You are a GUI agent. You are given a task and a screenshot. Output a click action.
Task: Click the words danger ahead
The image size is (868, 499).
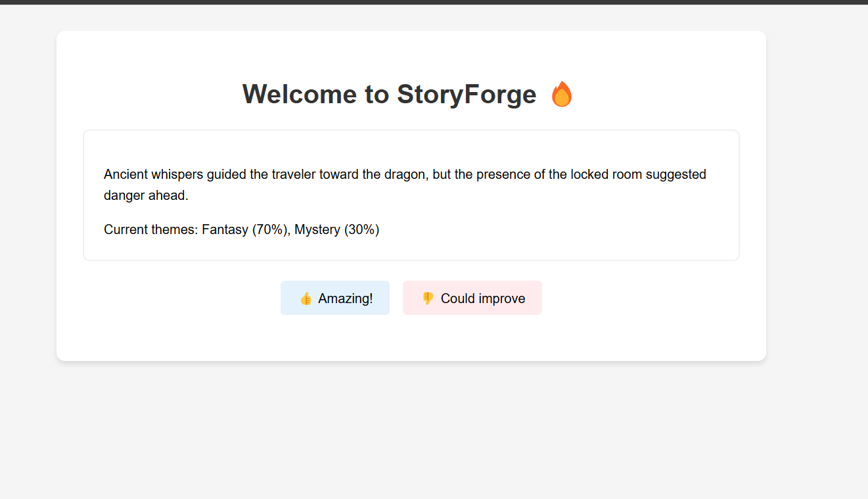146,195
